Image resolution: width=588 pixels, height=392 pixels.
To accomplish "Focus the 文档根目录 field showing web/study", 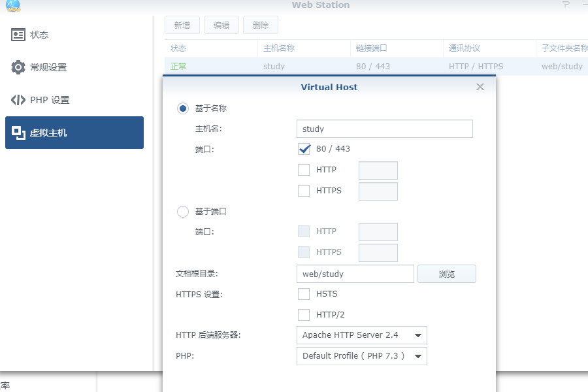I will 355,274.
